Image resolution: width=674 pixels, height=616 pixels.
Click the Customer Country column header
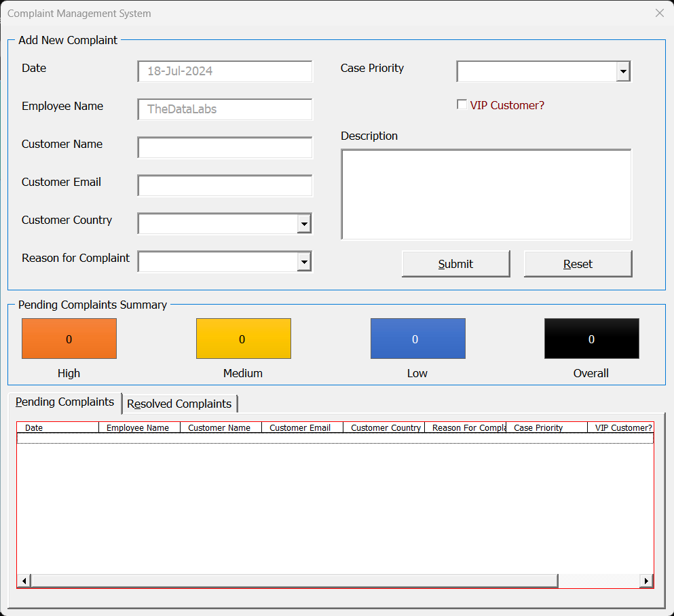(x=384, y=427)
